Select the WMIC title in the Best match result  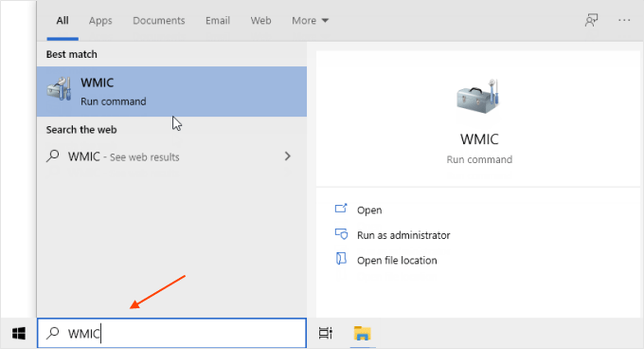tap(97, 83)
